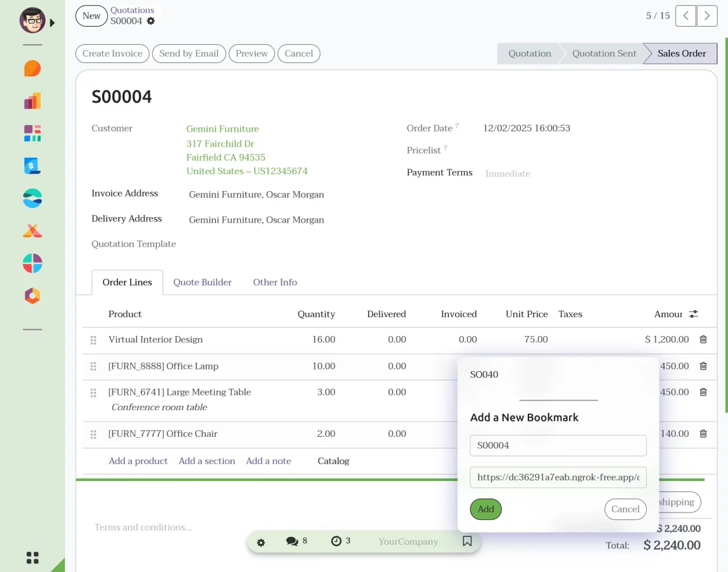Click the orange Discuss app icon in sidebar
Image resolution: width=728 pixels, height=572 pixels.
(33, 69)
